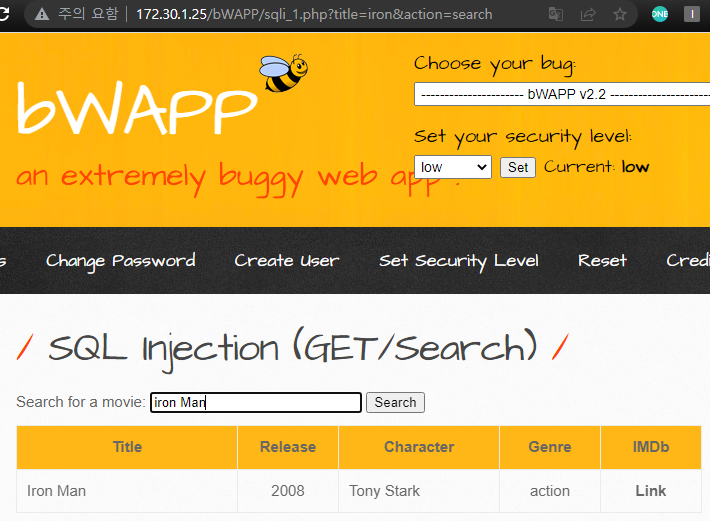Click the Current: low status text
Screen dimensions: 710x521
coord(596,167)
